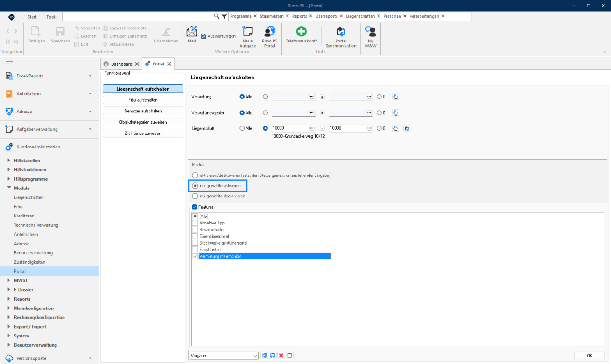Enable the Eigentümerportal feature checkbox
The image size is (611, 364).
[195, 236]
